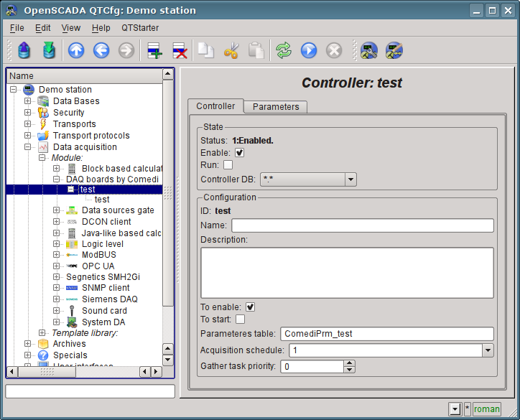
Task: Click the scissors Cut icon
Action: (231, 51)
